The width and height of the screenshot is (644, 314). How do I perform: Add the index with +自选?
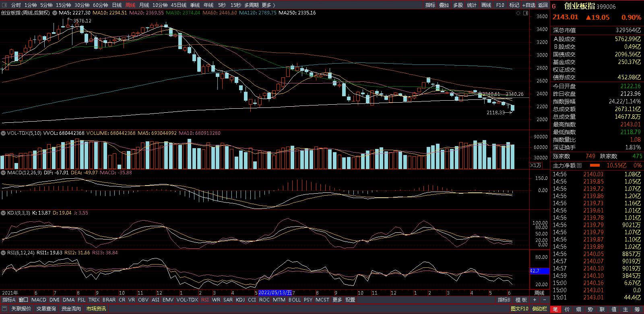coord(529,5)
